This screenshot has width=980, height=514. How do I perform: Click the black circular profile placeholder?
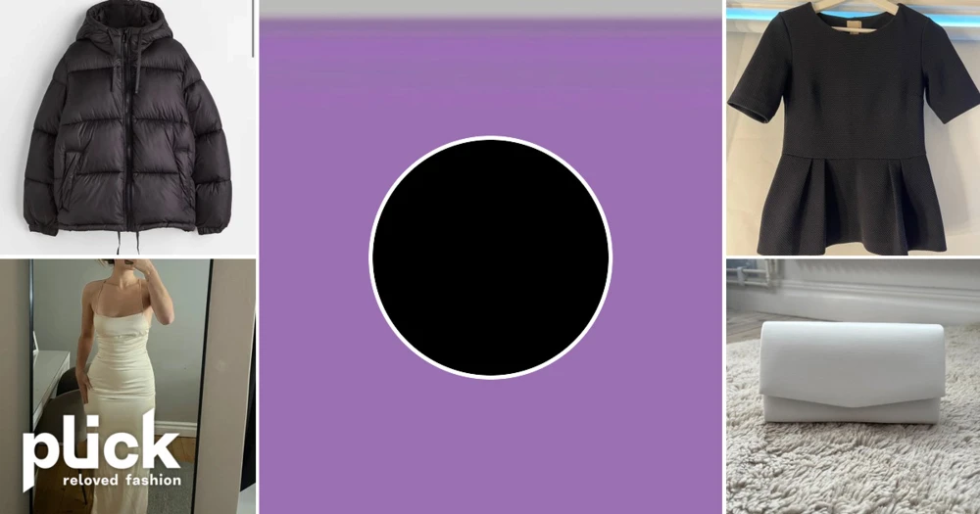(490, 257)
